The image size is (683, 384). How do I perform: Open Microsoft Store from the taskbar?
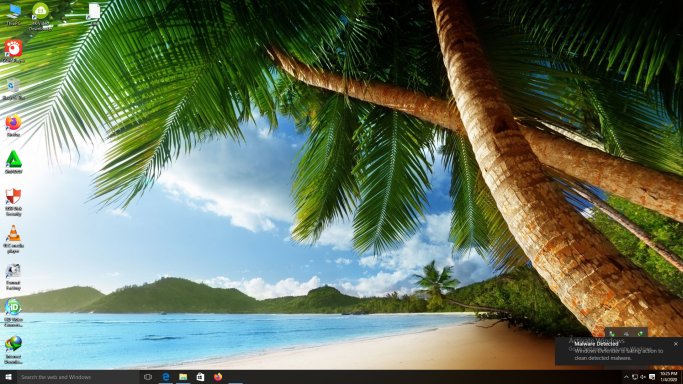click(200, 377)
